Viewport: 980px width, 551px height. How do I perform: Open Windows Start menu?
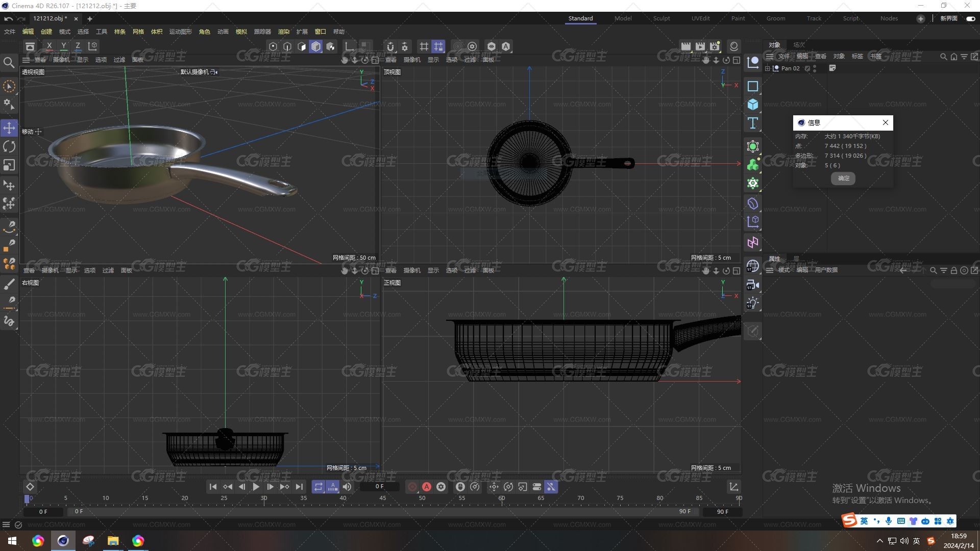pyautogui.click(x=12, y=541)
